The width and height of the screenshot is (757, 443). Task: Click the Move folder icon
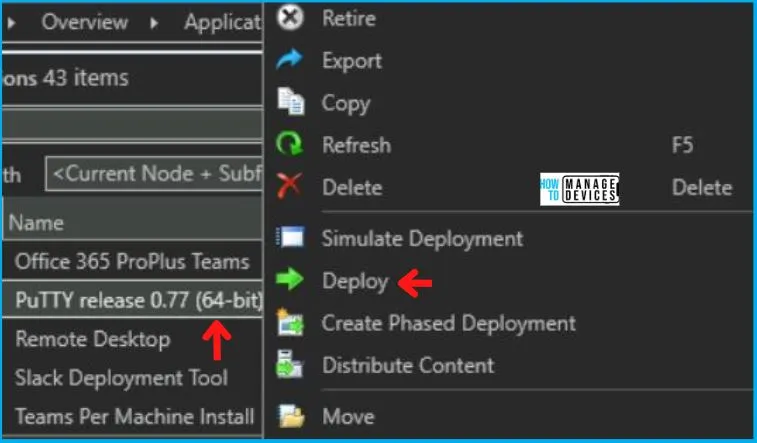[x=292, y=416]
